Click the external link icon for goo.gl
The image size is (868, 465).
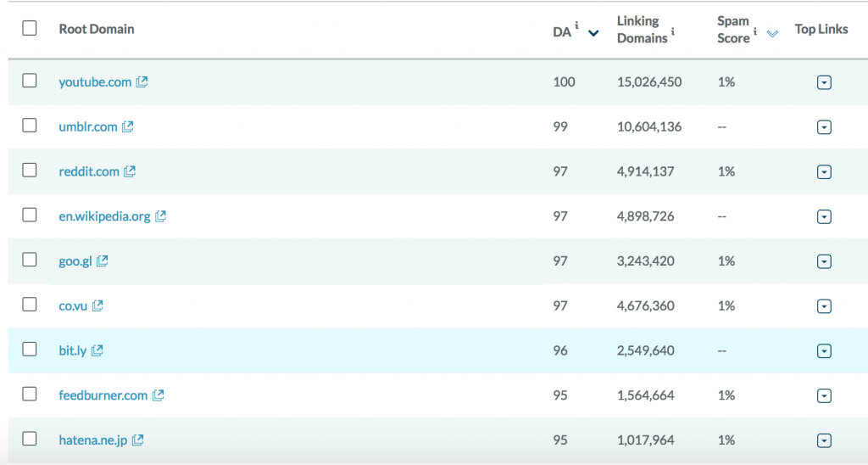103,261
